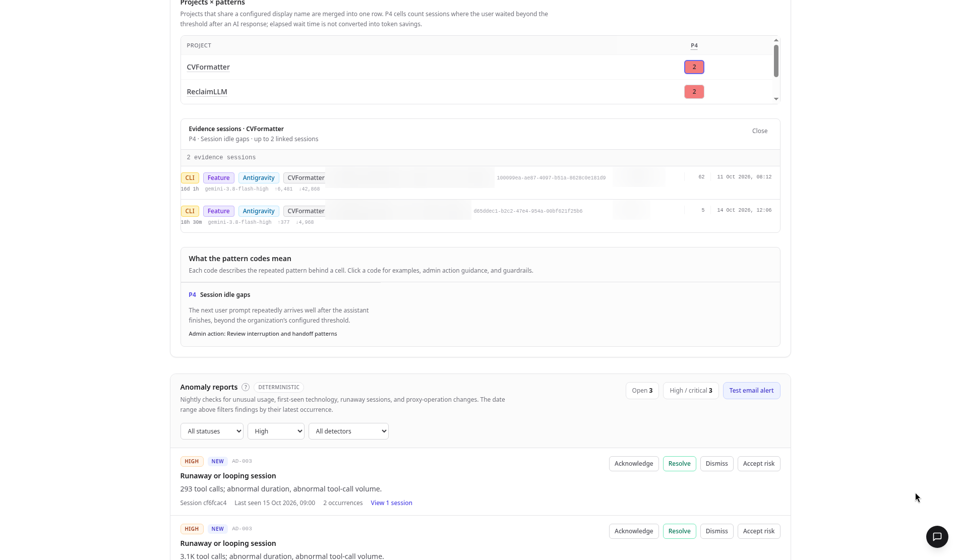Click the CVFormatter P4 cell showing 2
The height and width of the screenshot is (560, 960).
pyautogui.click(x=694, y=67)
